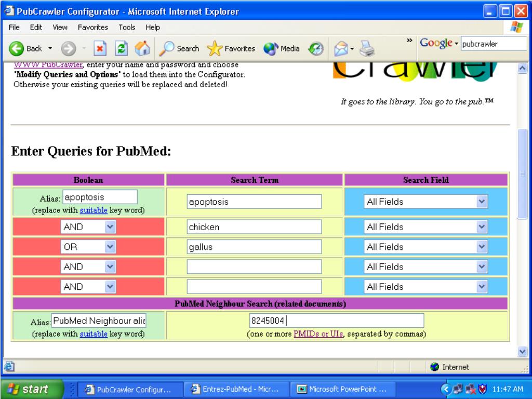Open the Media pane icon

click(271, 48)
